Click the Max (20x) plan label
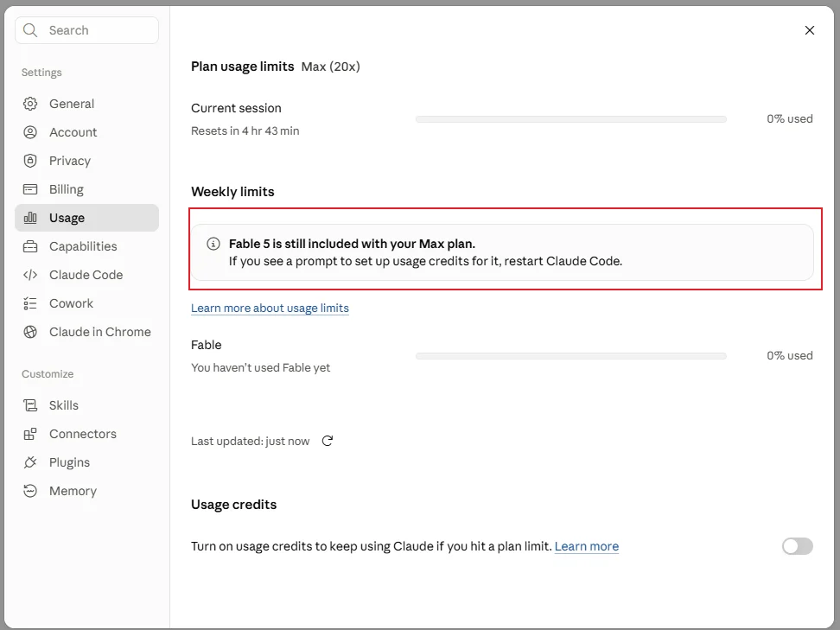Image resolution: width=840 pixels, height=630 pixels. click(x=330, y=67)
